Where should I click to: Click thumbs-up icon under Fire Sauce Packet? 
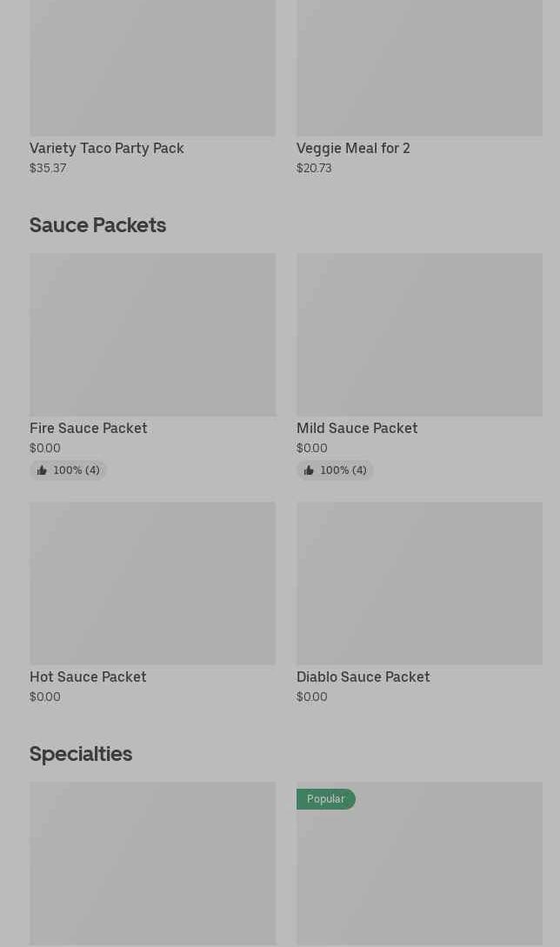point(42,470)
